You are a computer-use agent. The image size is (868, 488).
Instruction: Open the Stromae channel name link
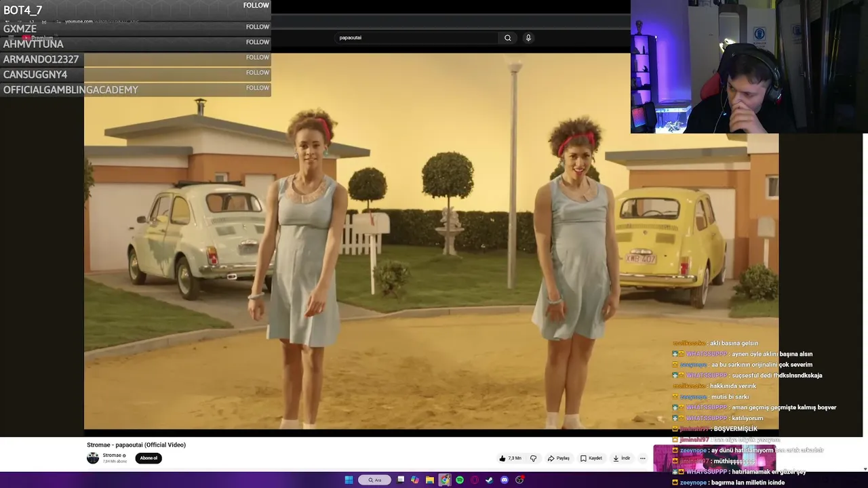112,455
